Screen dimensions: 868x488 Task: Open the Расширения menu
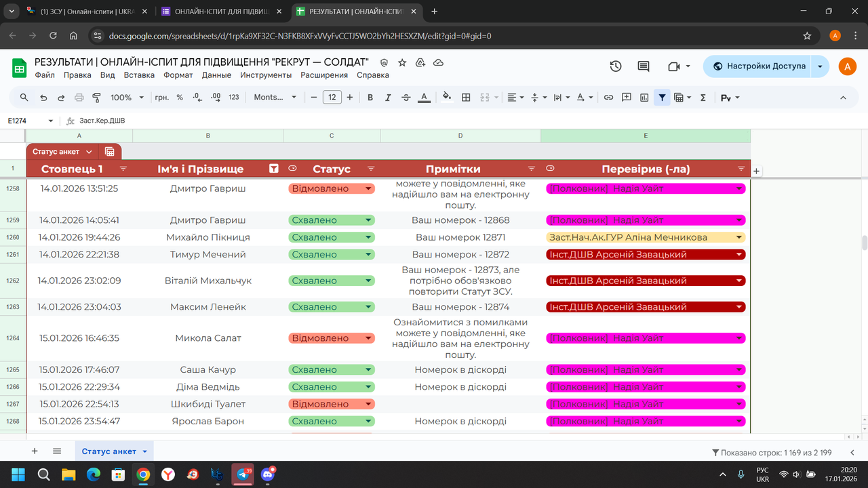pyautogui.click(x=324, y=75)
